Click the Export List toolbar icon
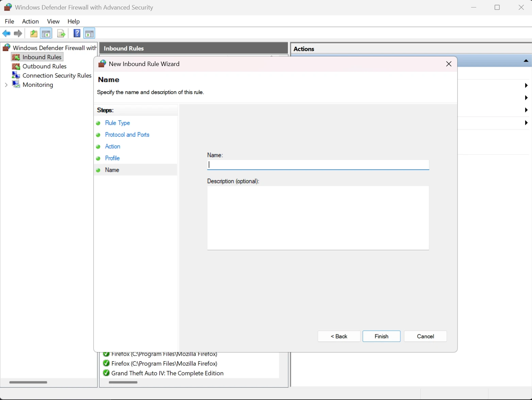The image size is (532, 400). click(x=61, y=33)
